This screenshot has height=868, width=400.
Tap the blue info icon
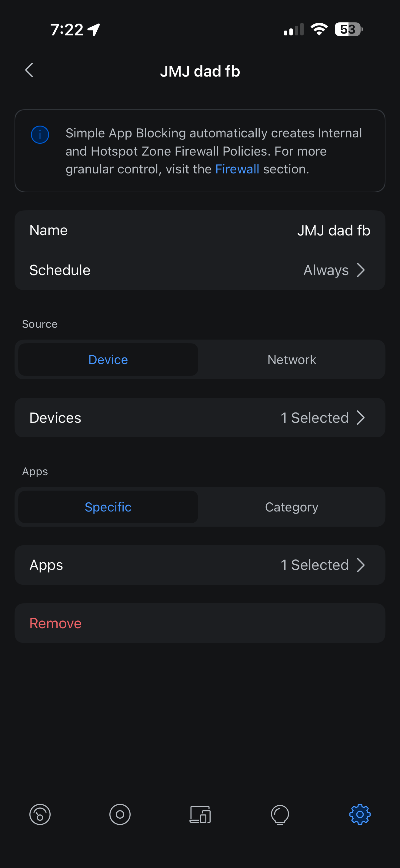tap(40, 135)
